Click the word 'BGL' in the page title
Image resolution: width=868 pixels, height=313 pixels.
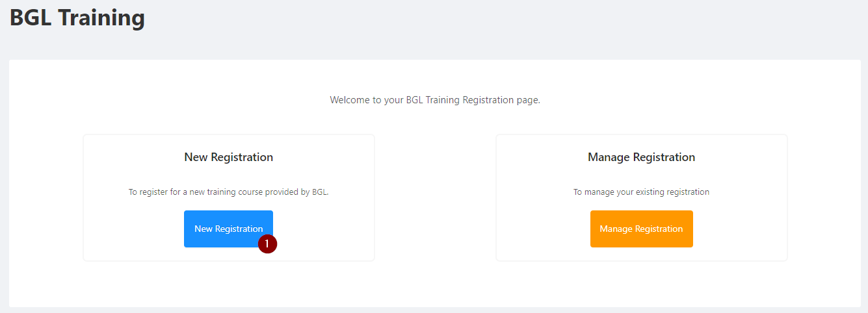(x=31, y=17)
